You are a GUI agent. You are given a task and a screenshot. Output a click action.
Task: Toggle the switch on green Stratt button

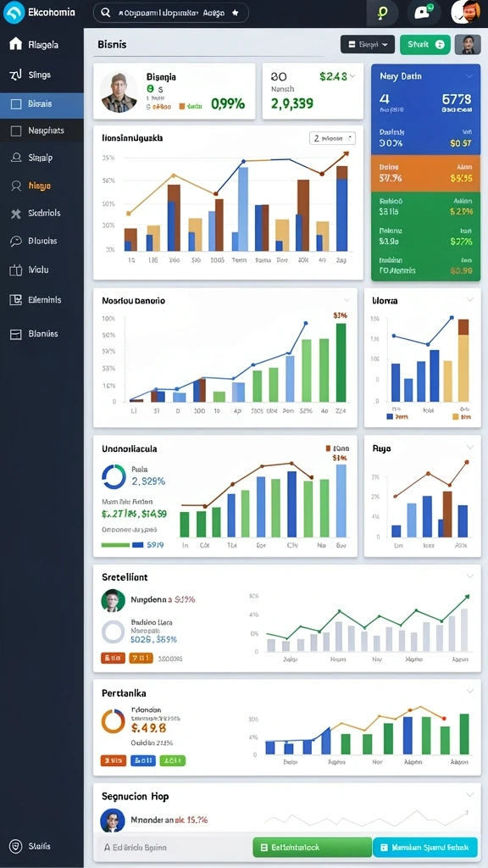pos(440,45)
